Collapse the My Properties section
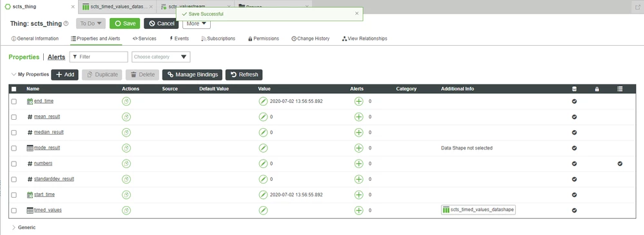Image resolution: width=644 pixels, height=235 pixels. [14, 75]
